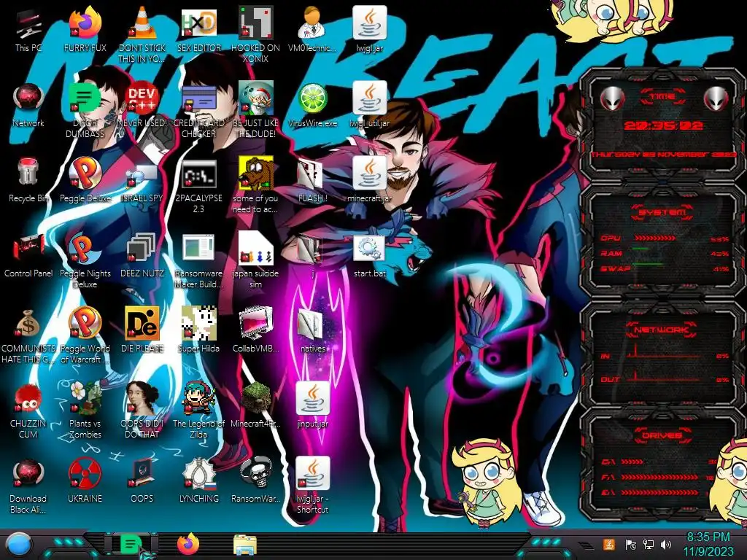Open DIE PLEASE De shortcut
747x560 pixels.
tap(142, 330)
